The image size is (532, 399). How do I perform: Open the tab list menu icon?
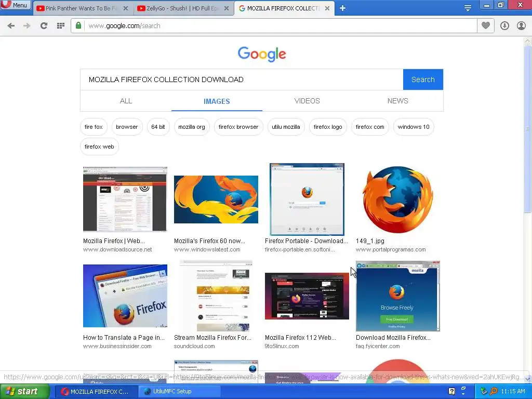[x=468, y=8]
